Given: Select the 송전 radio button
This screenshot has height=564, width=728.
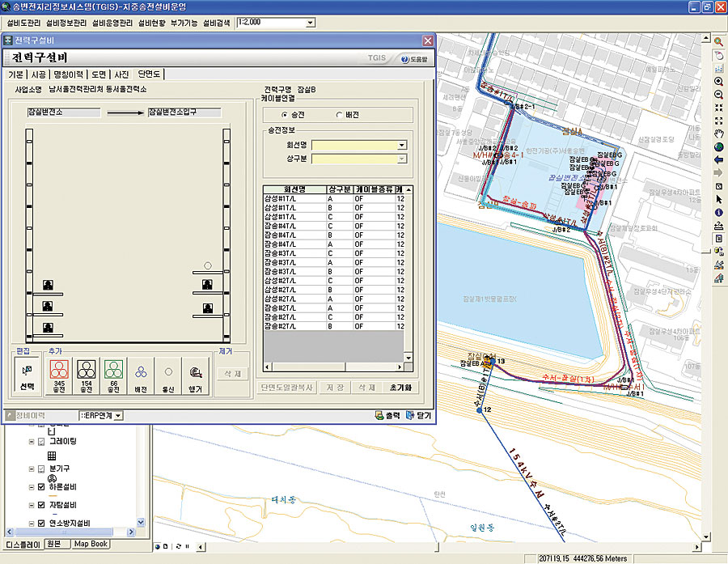Looking at the screenshot, I should 285,115.
